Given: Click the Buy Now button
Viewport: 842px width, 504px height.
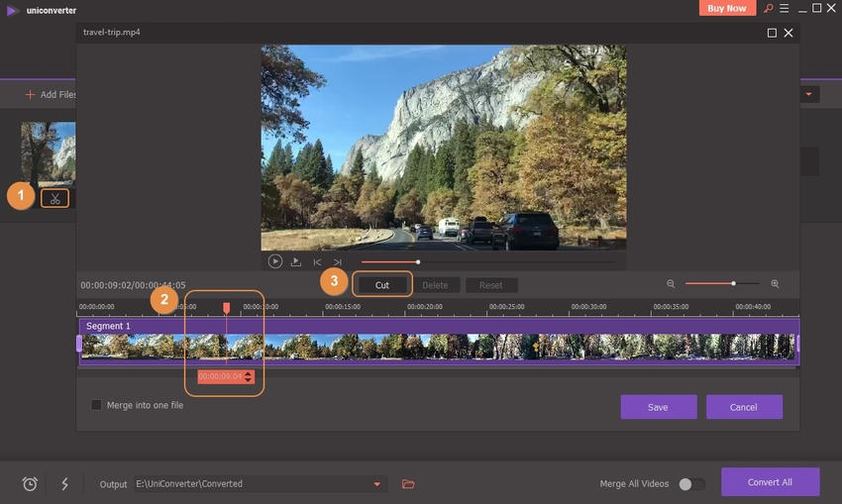Looking at the screenshot, I should coord(728,8).
